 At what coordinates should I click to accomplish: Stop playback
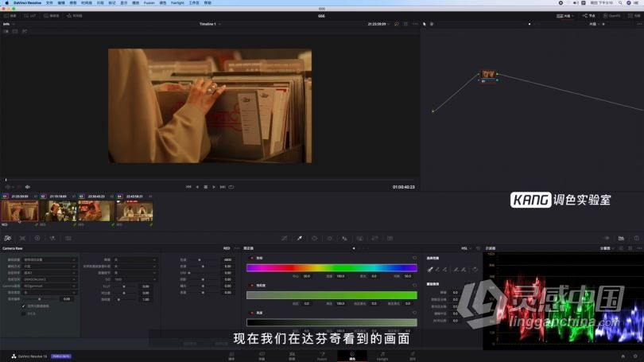tap(206, 187)
